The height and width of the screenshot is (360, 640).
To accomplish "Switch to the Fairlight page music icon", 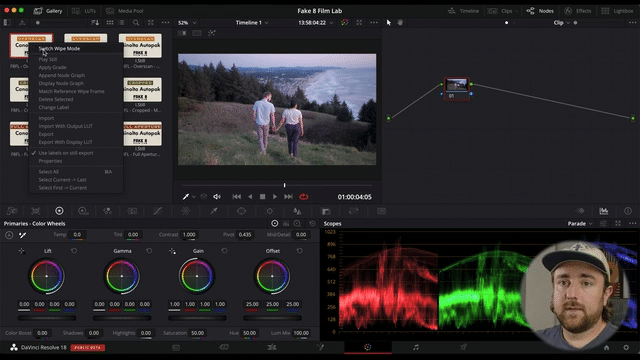I will point(416,347).
